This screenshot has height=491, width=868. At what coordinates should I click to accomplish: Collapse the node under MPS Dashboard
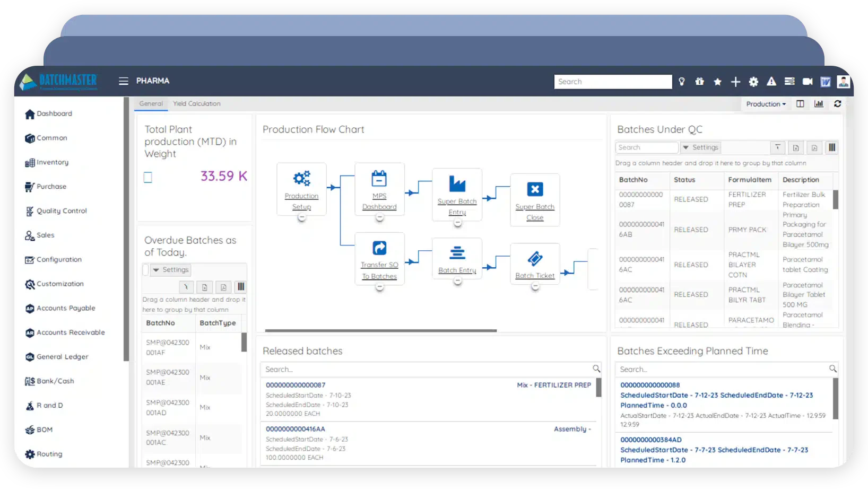coord(379,218)
